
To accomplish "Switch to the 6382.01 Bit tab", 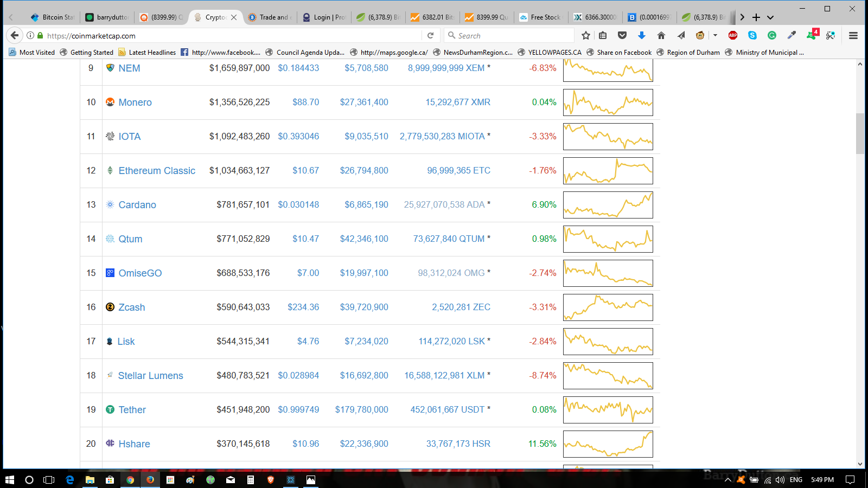I will coord(432,17).
